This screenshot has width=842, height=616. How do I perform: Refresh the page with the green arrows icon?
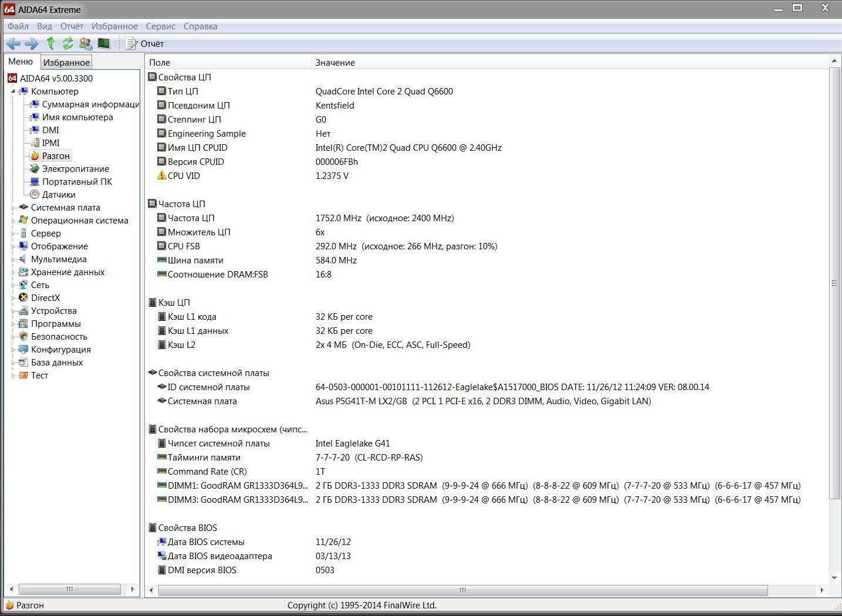coord(68,43)
